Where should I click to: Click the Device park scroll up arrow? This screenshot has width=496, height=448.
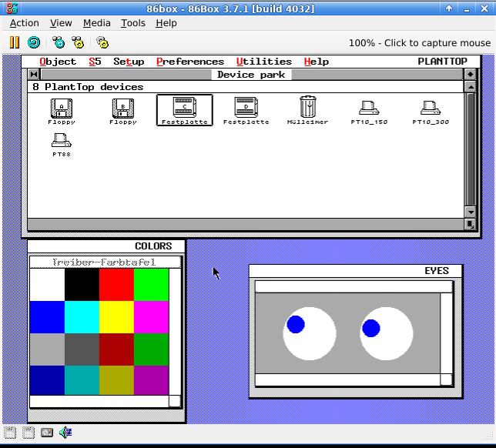(x=470, y=87)
